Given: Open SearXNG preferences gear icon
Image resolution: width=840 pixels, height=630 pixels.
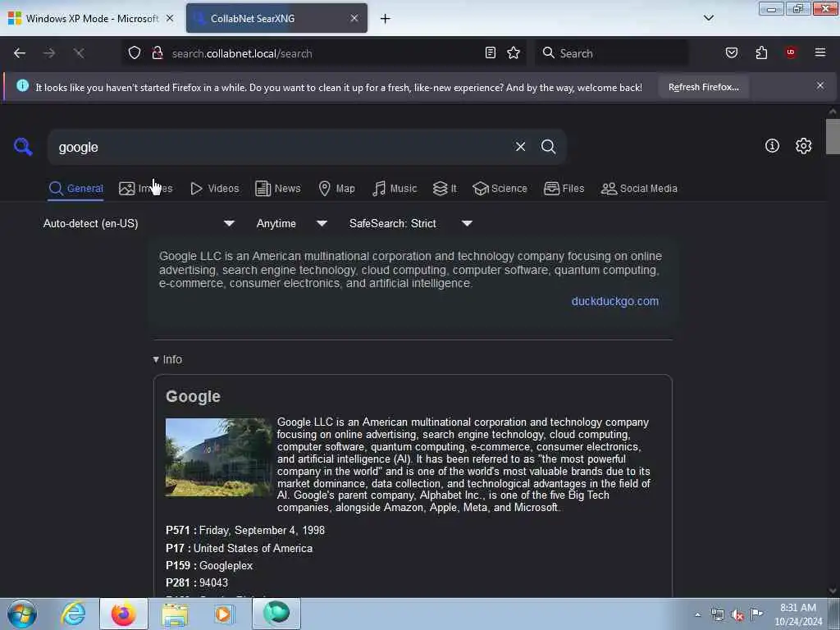Looking at the screenshot, I should tap(803, 146).
